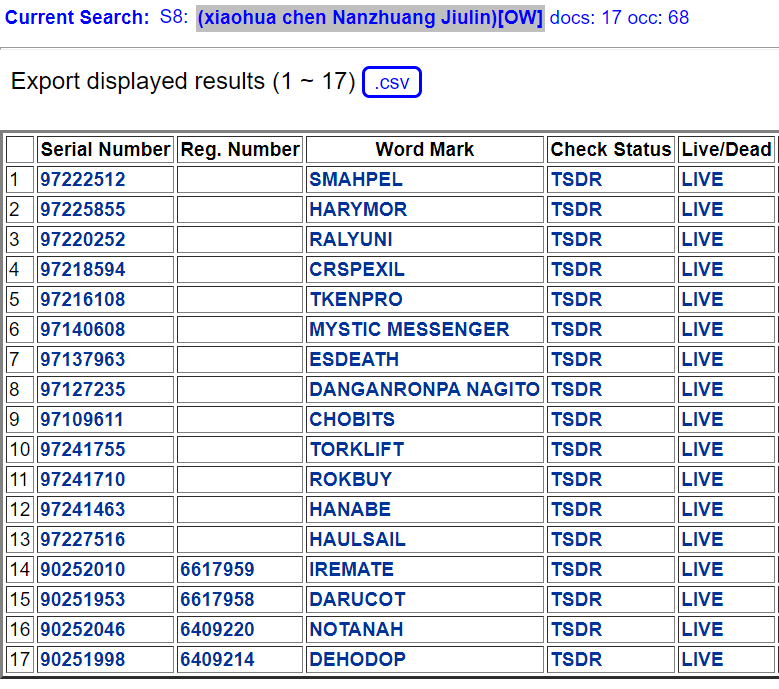
Task: Check TSDR status for DANGANRONPA NAGITO
Action: (576, 389)
